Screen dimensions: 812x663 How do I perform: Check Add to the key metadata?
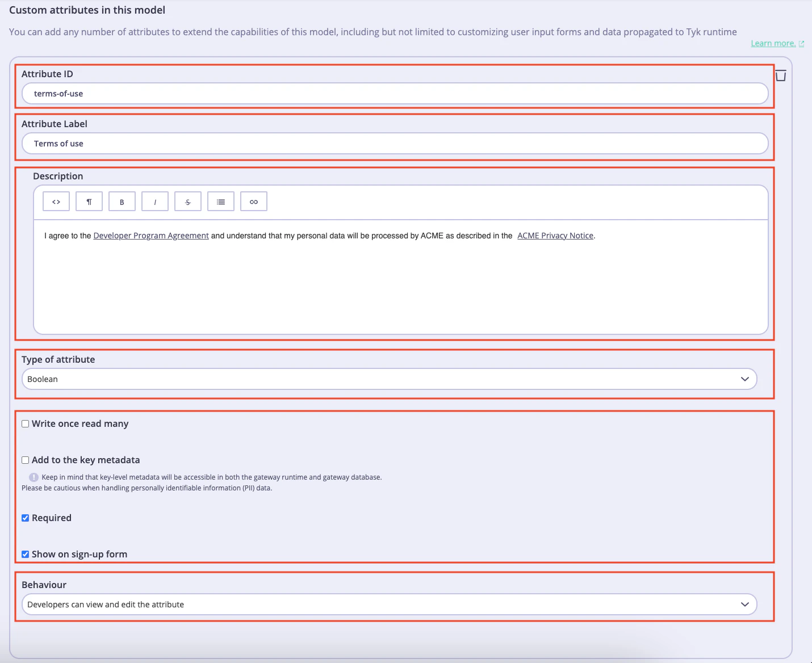coord(25,460)
